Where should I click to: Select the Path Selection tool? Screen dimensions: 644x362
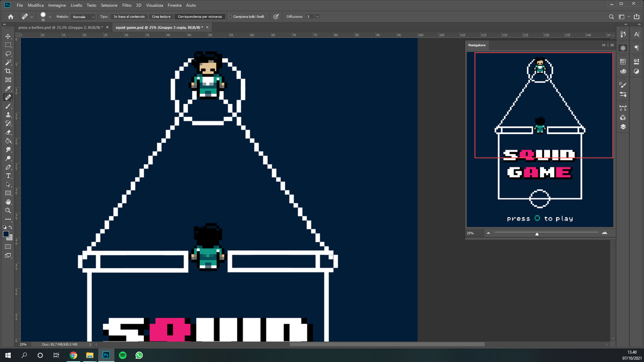pos(8,184)
